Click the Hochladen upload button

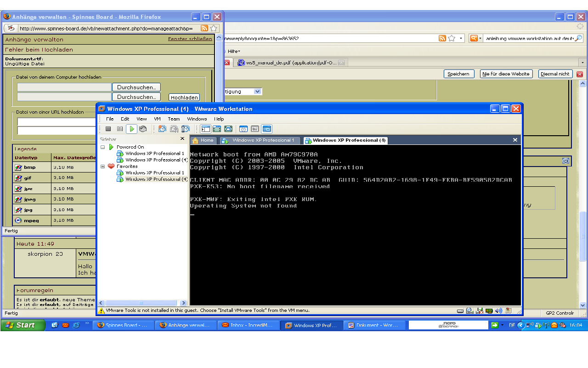(184, 98)
